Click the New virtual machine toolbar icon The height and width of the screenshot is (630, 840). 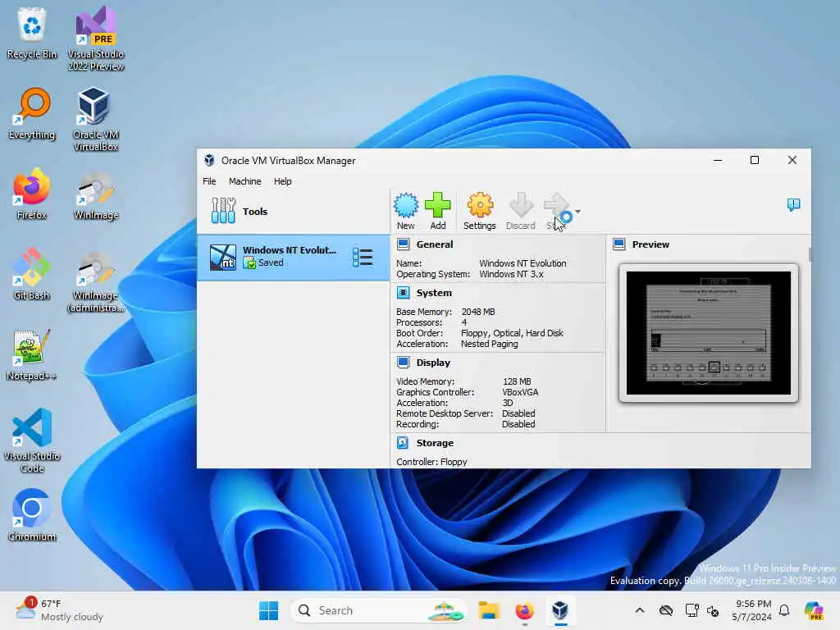point(406,206)
